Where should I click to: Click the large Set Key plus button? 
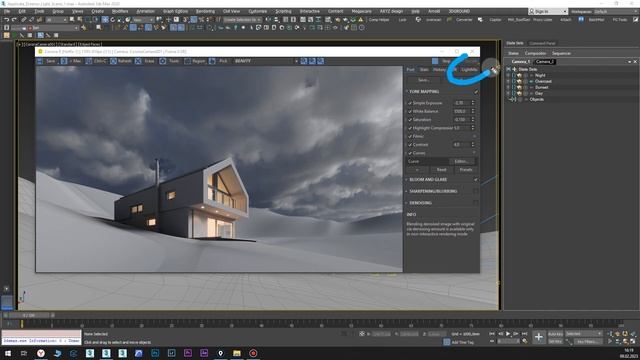coord(539,337)
